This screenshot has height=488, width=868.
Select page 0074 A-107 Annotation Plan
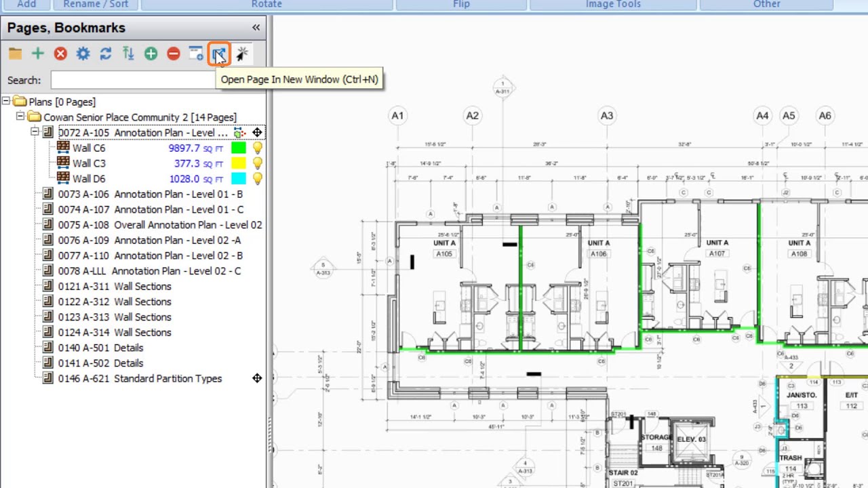tap(151, 209)
